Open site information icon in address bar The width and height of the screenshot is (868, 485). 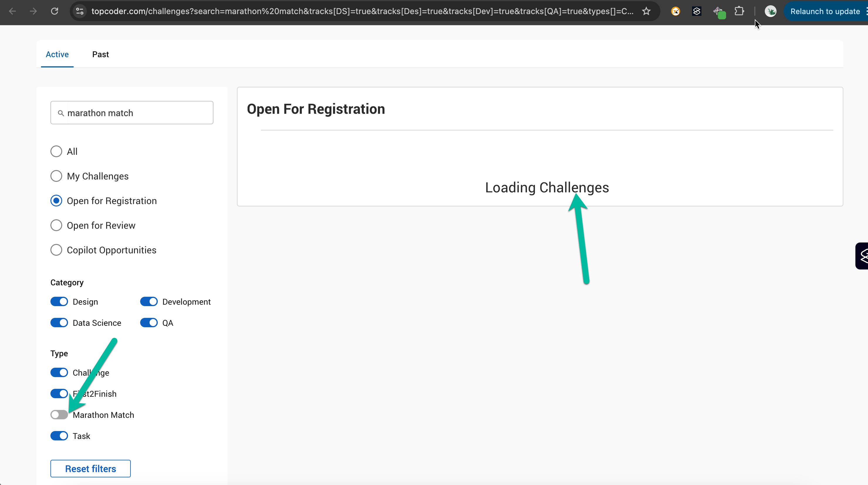pos(80,11)
